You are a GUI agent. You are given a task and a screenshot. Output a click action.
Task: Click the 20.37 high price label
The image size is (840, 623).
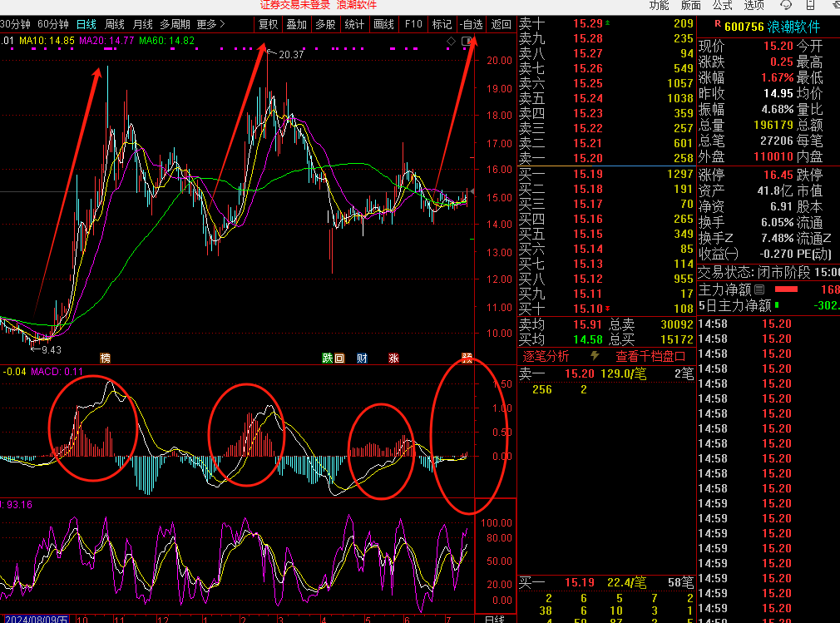click(x=291, y=54)
